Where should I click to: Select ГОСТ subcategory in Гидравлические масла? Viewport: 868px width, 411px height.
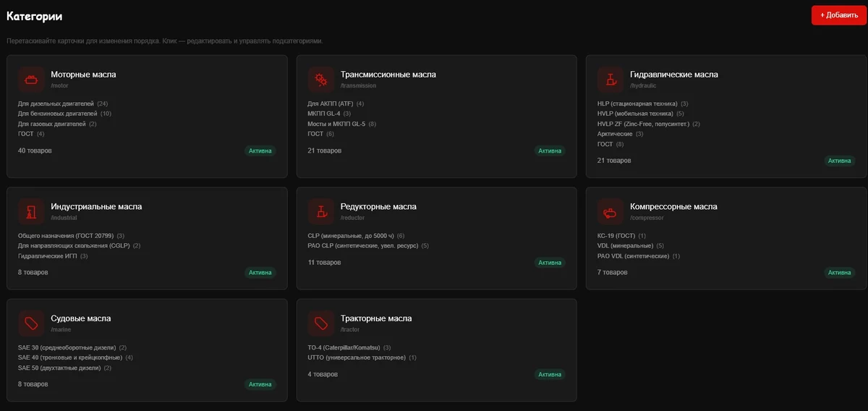click(x=605, y=144)
